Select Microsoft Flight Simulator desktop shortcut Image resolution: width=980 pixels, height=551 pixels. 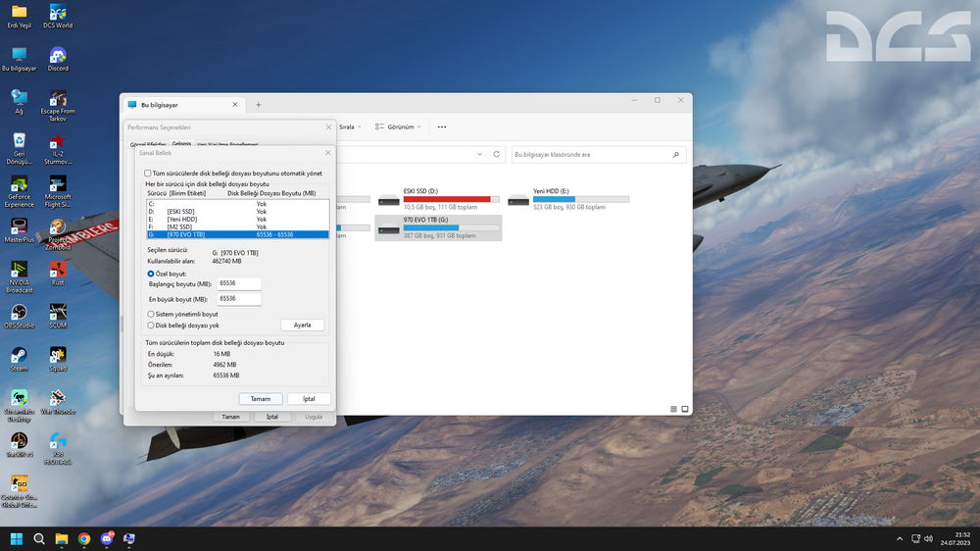tap(58, 191)
